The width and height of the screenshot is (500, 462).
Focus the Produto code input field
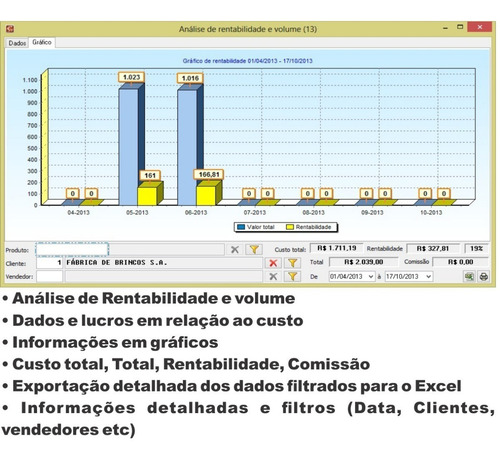(72, 249)
